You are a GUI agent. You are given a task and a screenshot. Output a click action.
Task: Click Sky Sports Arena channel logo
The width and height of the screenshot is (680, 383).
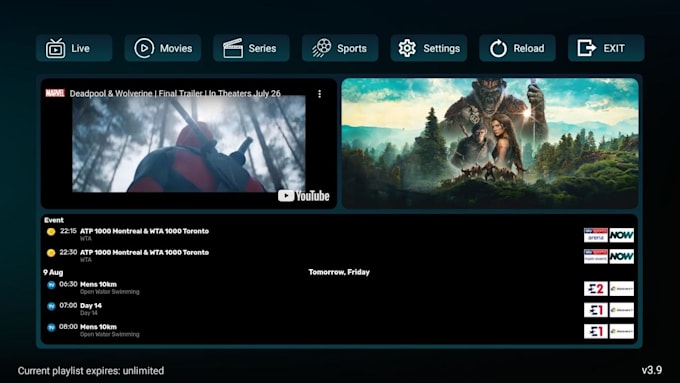coord(596,235)
